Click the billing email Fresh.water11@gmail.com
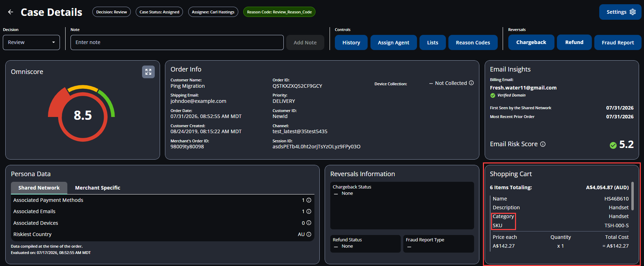Viewport: 644px width, 266px height. (523, 88)
